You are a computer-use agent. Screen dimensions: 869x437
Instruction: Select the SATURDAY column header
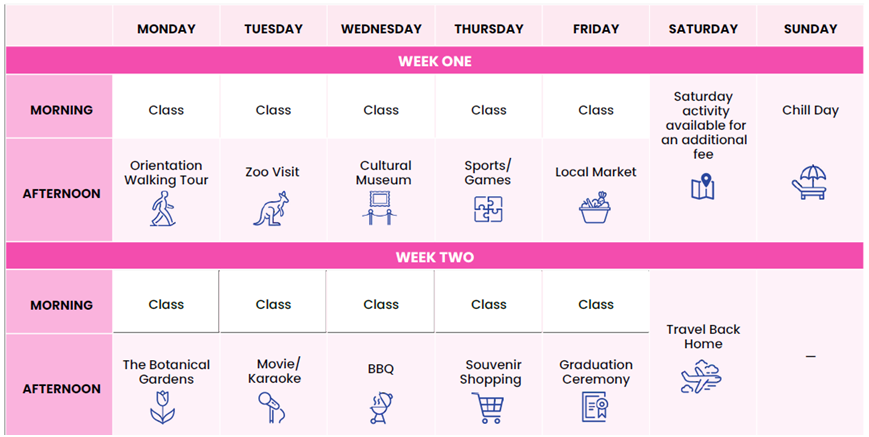click(703, 29)
